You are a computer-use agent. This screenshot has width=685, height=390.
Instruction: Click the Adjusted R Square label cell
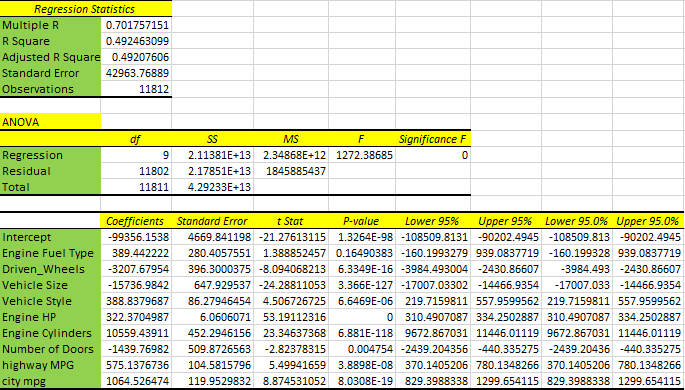[50, 57]
